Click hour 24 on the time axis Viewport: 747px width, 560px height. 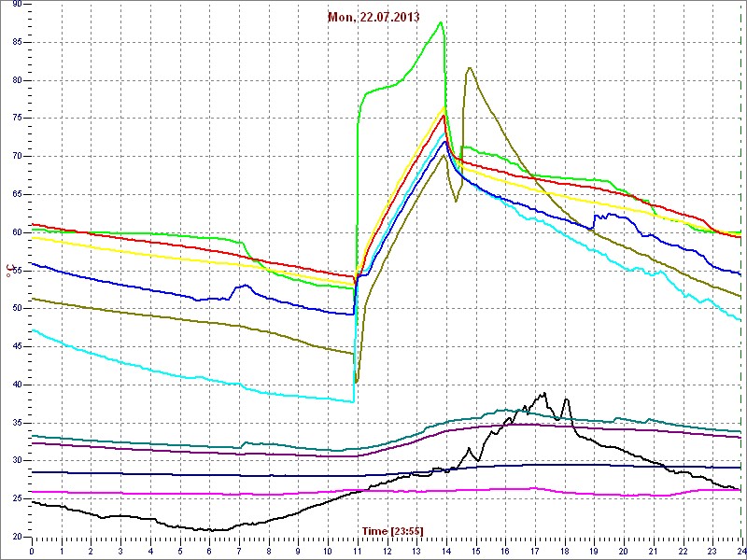click(740, 551)
